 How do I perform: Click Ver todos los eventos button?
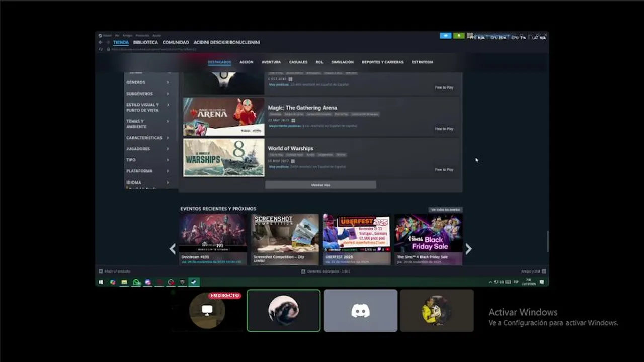click(445, 209)
